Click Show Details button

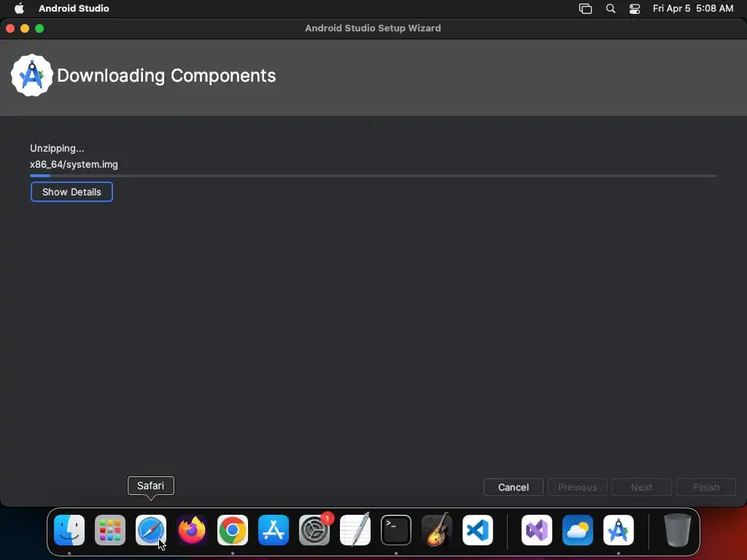click(71, 192)
